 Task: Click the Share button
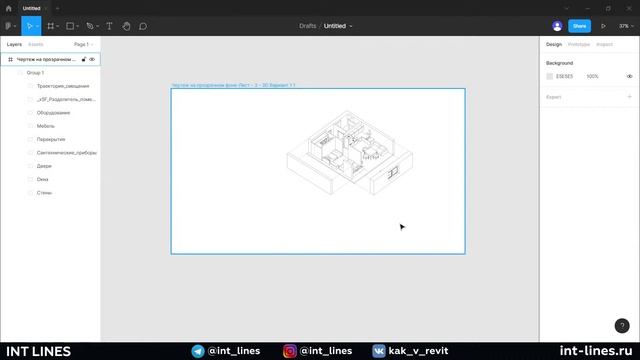(580, 26)
